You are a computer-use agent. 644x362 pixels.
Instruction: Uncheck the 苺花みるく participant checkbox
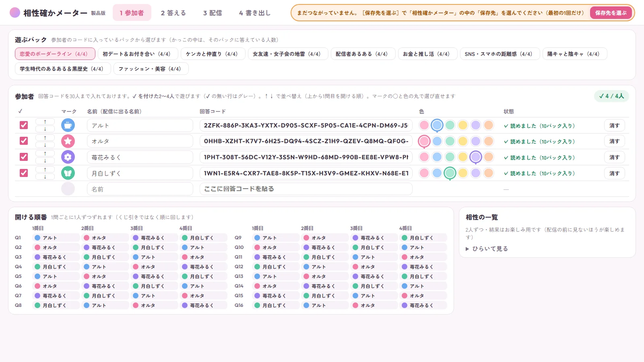click(x=24, y=157)
